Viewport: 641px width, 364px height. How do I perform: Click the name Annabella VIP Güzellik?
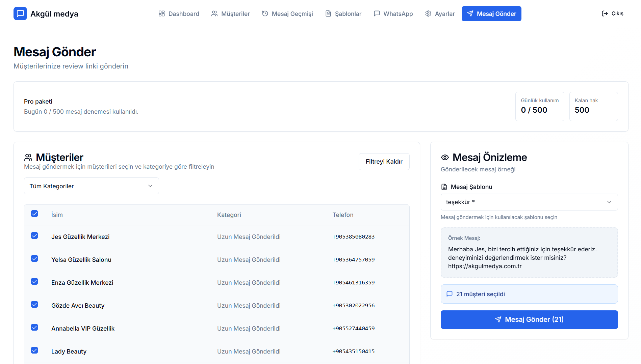pyautogui.click(x=83, y=329)
